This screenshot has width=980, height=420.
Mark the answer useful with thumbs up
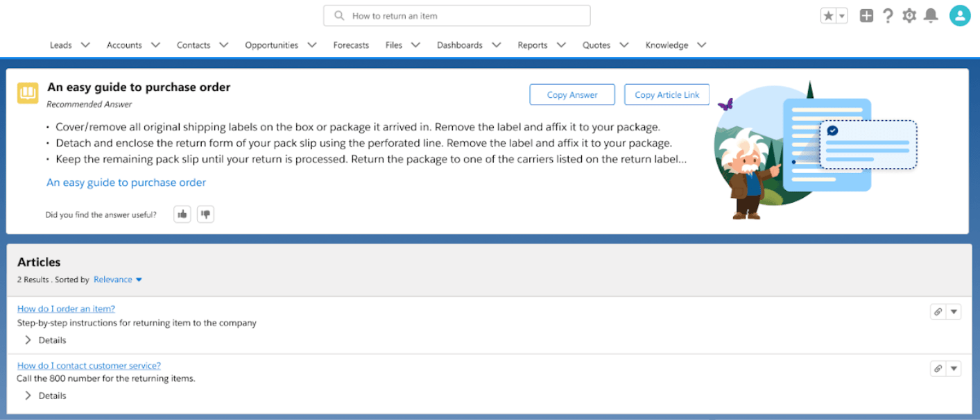coord(182,215)
